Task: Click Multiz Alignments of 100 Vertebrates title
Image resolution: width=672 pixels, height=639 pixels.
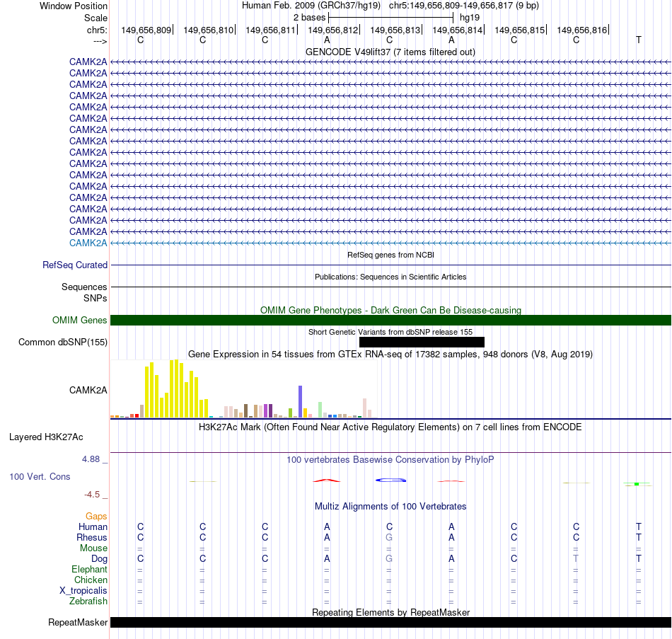Action: click(390, 507)
